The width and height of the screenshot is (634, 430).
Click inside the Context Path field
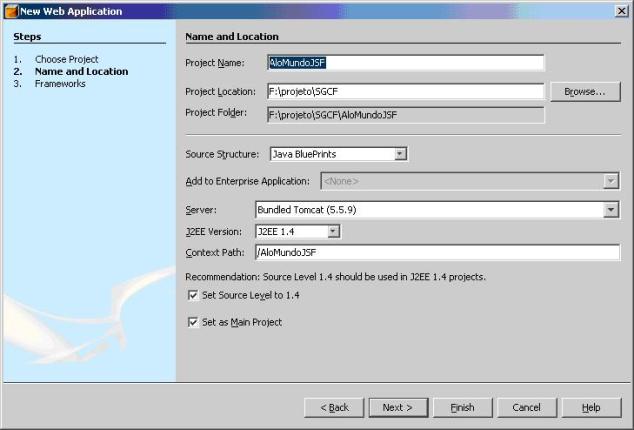pos(437,252)
